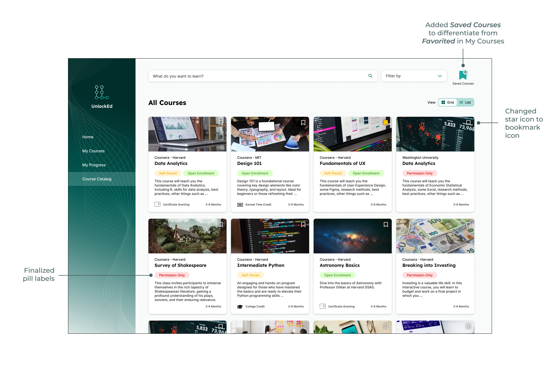
Task: Click Open Enrollment pill on Astronomy Basics
Action: click(x=337, y=275)
